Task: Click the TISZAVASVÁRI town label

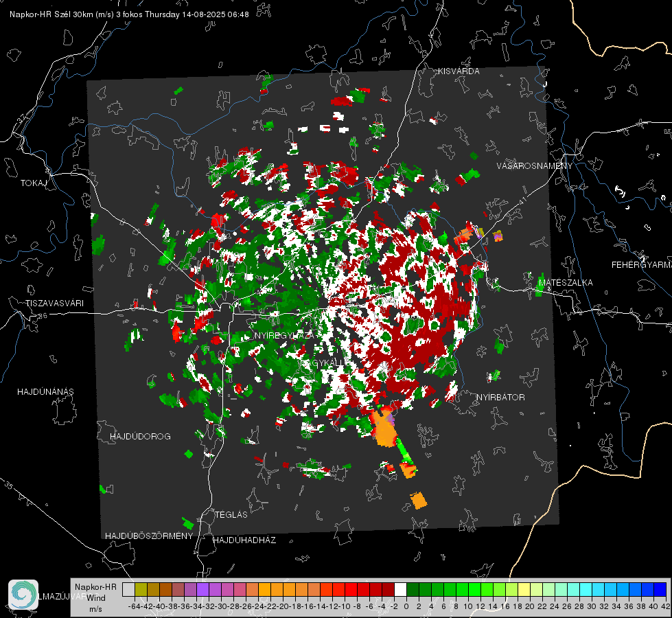Action: coord(54,304)
